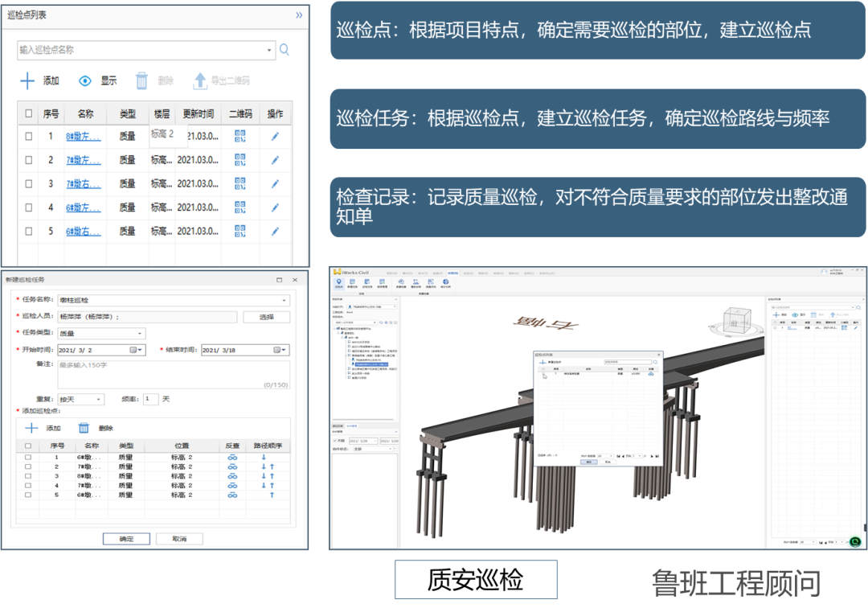The width and height of the screenshot is (868, 608).
Task: Click 确定 in 新建巡检任务 dialog
Action: click(126, 539)
